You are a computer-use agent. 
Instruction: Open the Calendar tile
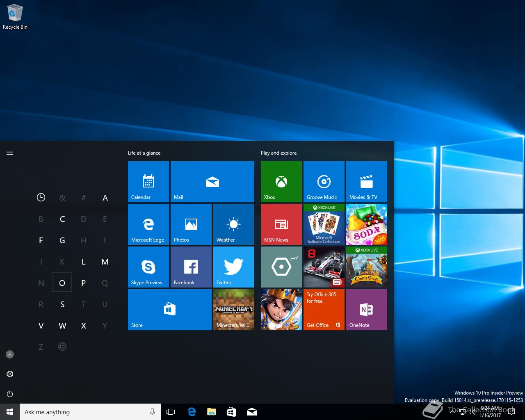(x=148, y=182)
